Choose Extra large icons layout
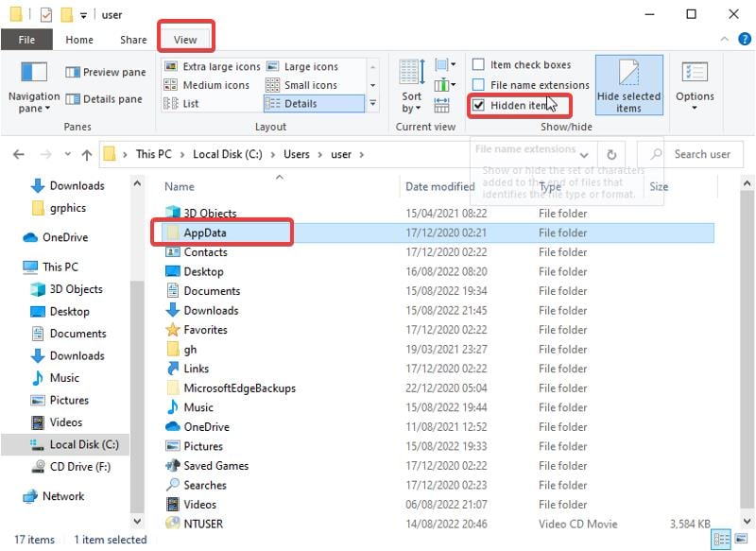 [212, 66]
